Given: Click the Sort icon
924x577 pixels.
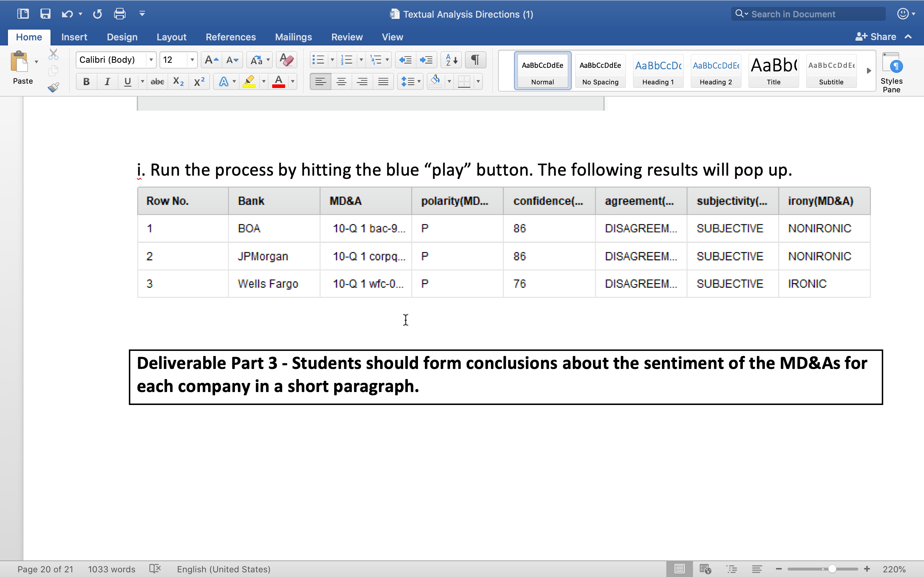Looking at the screenshot, I should click(450, 60).
